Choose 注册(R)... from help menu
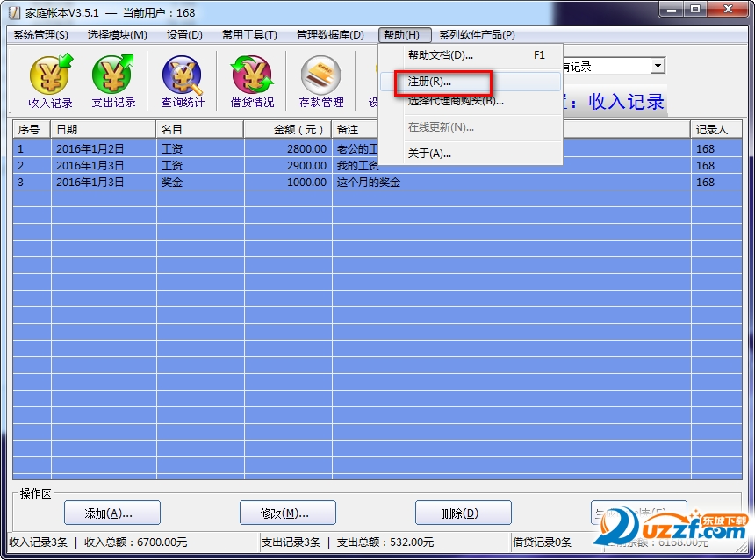The height and width of the screenshot is (560, 755). [471, 82]
